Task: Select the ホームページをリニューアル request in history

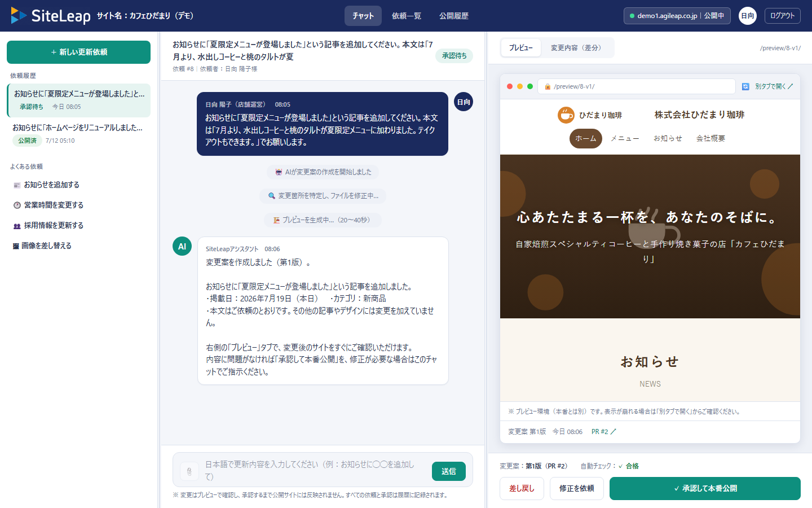Action: 78,134
